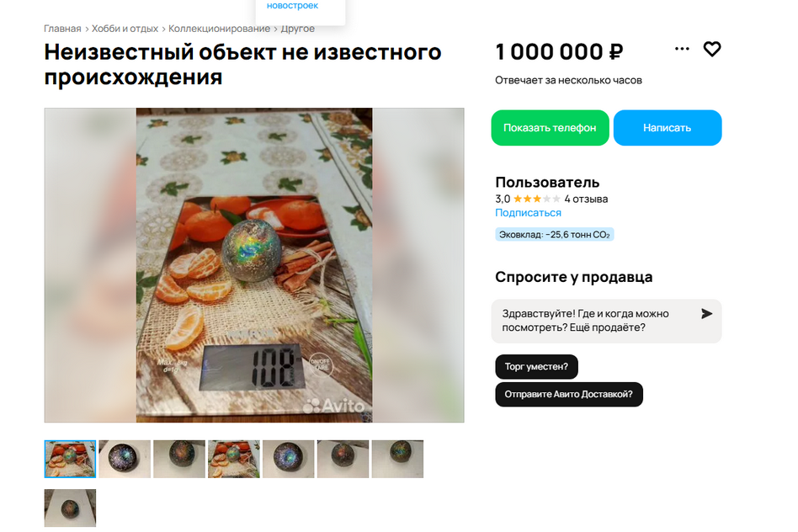Screen dimensions: 798x532
Task: Click the новостроек link at top
Action: [292, 6]
